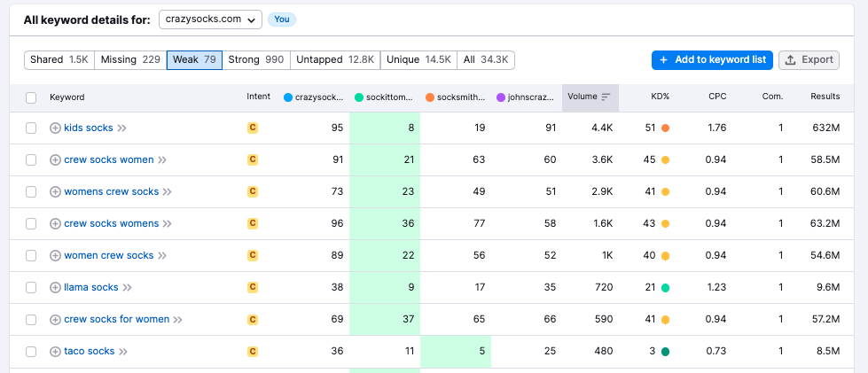Screen dimensions: 868x373
Task: Sort by the Results column header
Action: tap(825, 97)
